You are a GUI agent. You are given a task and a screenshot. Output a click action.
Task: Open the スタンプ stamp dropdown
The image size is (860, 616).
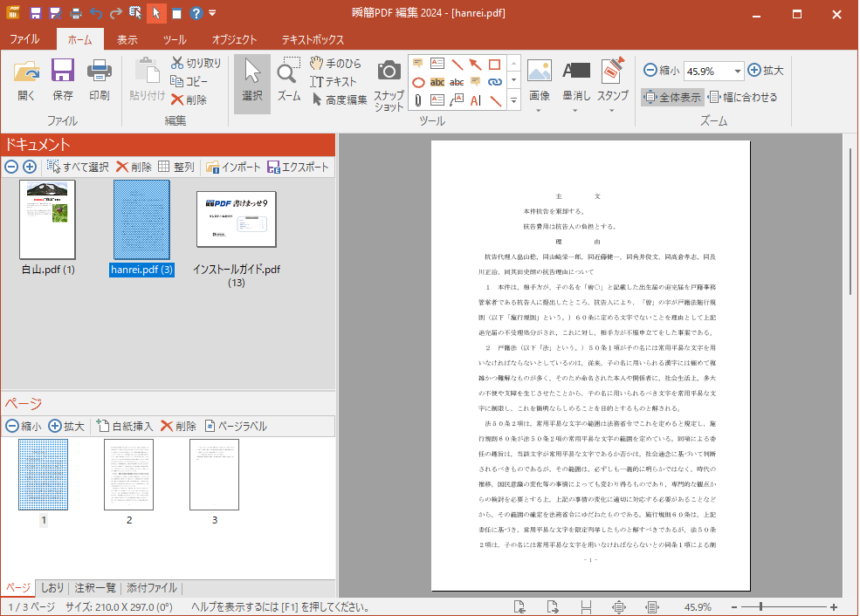point(611,110)
